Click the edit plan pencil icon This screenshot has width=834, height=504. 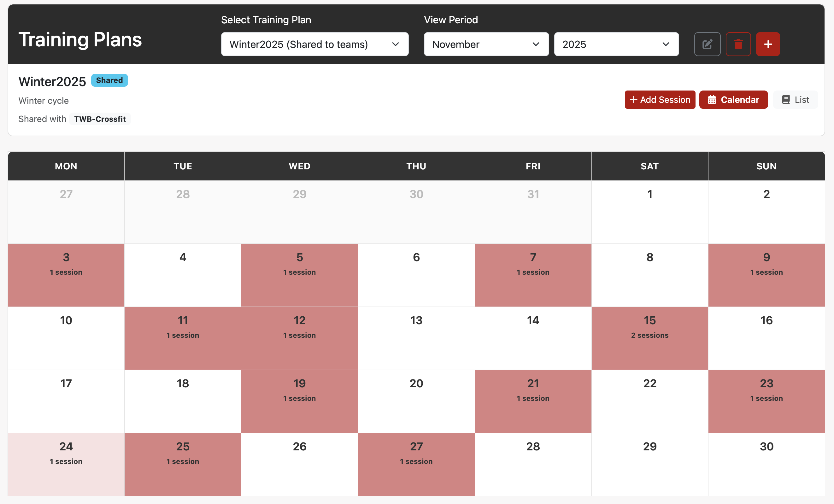pyautogui.click(x=707, y=44)
